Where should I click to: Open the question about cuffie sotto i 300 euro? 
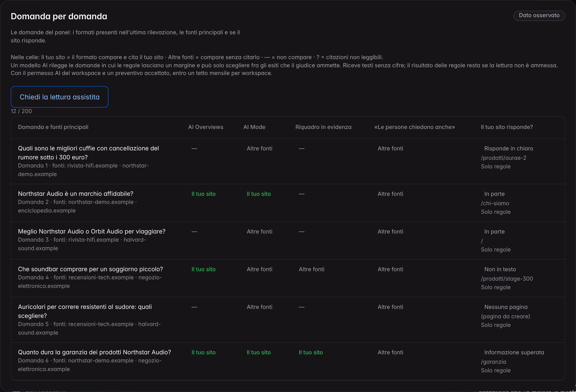pos(88,153)
